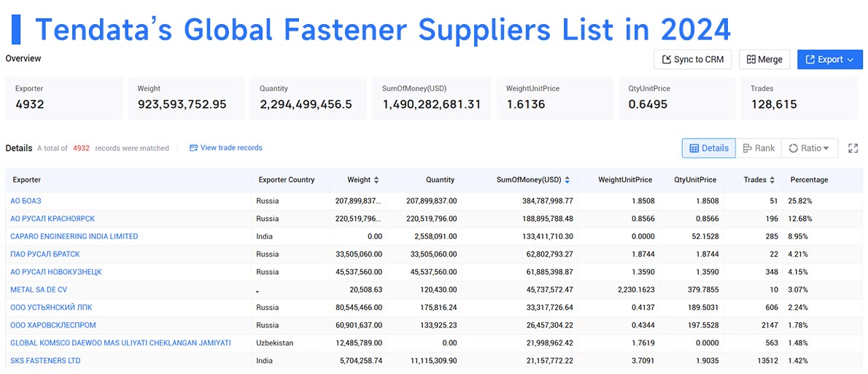
Task: Open GLOBAL KOMSCO DAEWOO exporter link
Action: click(120, 343)
